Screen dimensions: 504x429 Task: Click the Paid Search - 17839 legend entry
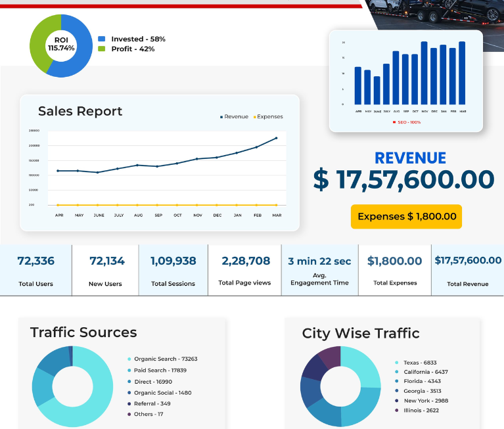click(x=157, y=370)
